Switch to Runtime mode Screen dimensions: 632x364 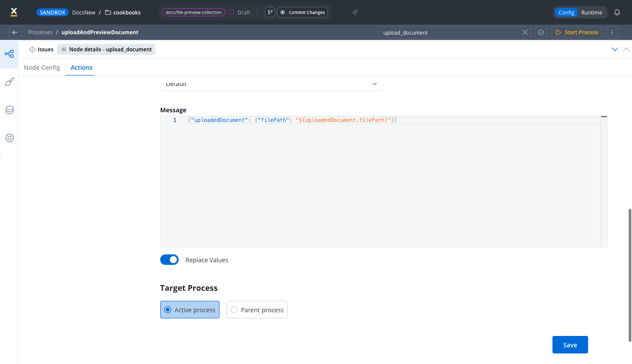point(592,12)
